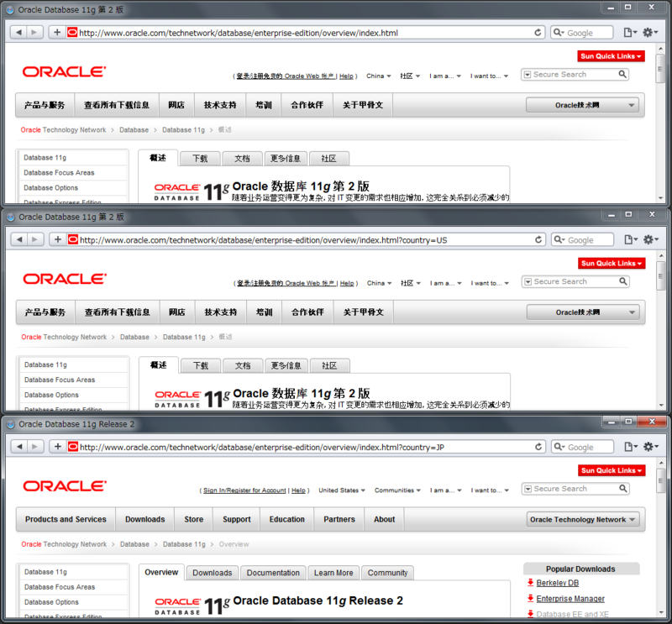The height and width of the screenshot is (624, 672).
Task: Switch to Downloads tab in bottom window
Action: click(213, 573)
